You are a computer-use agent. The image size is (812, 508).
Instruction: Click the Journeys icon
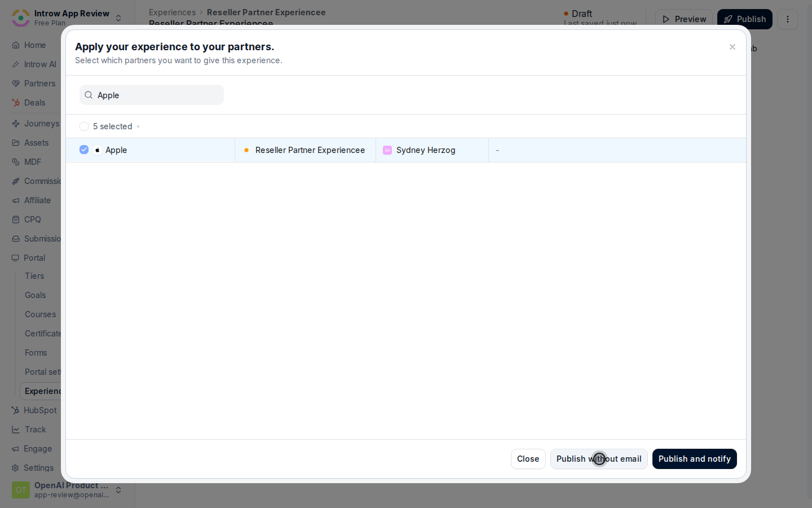pos(16,124)
